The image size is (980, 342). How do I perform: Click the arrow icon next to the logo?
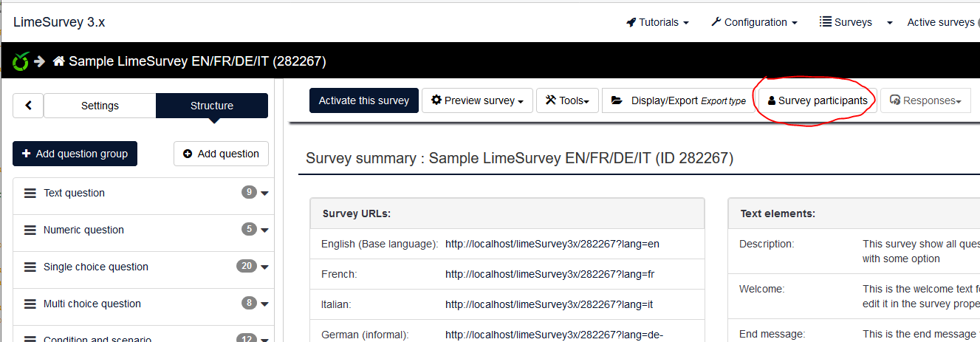(40, 61)
